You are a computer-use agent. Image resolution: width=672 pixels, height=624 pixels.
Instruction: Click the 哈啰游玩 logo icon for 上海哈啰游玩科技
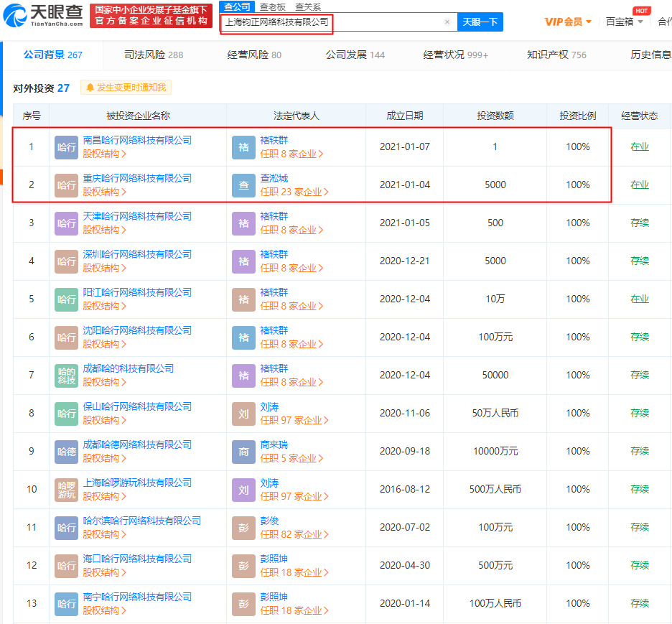[x=67, y=490]
